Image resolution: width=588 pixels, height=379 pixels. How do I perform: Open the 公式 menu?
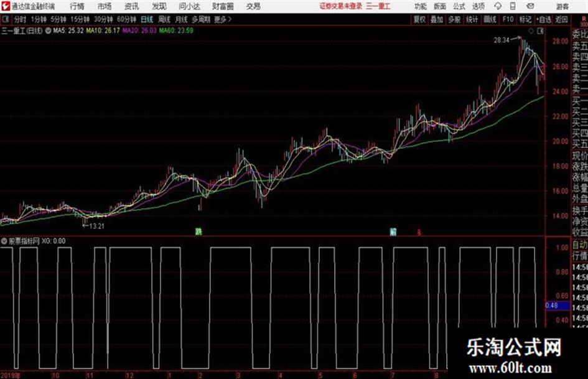point(459,6)
